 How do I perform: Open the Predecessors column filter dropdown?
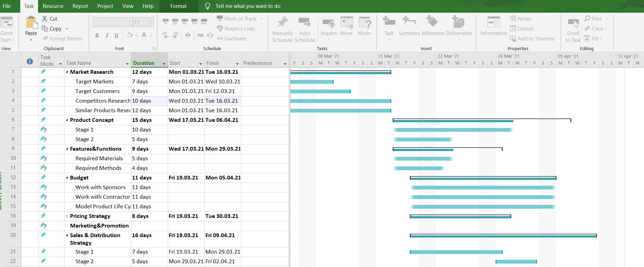pos(285,63)
